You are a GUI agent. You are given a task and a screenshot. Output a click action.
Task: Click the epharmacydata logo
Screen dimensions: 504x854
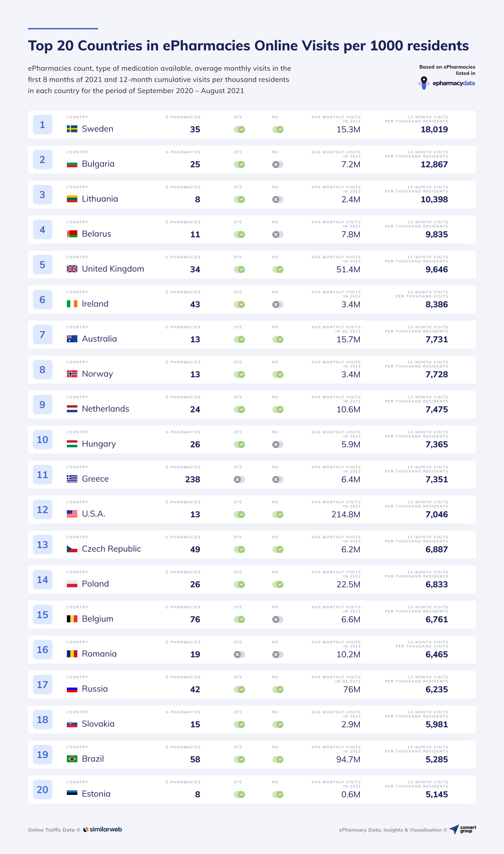pyautogui.click(x=447, y=83)
